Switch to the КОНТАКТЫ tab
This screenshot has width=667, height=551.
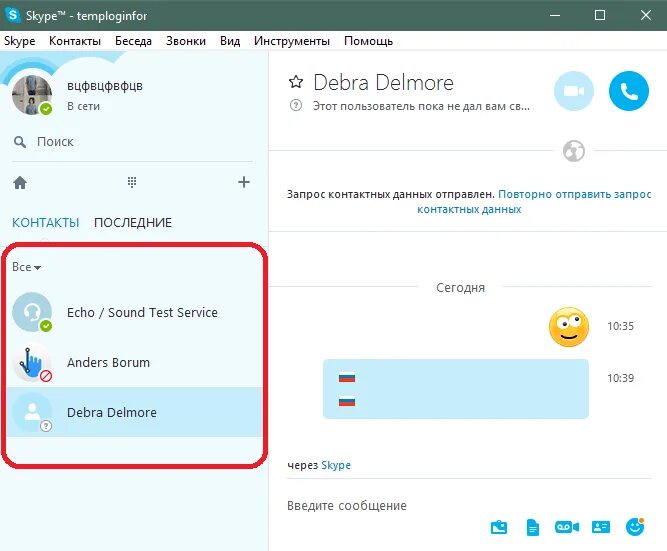pyautogui.click(x=46, y=223)
